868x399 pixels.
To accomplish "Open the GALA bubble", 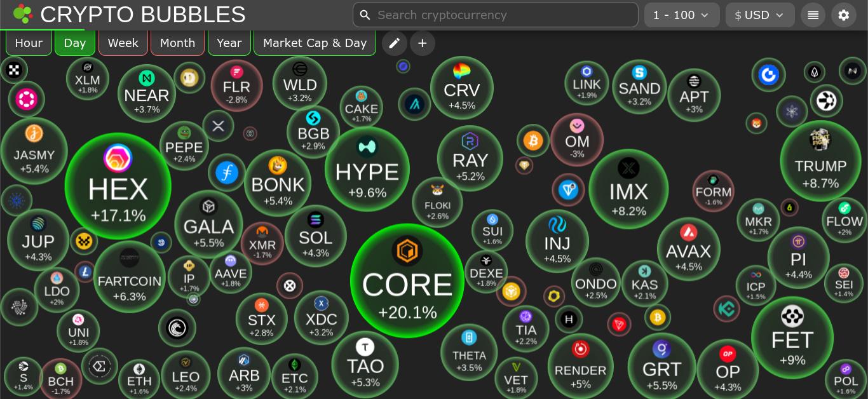I will 208,224.
